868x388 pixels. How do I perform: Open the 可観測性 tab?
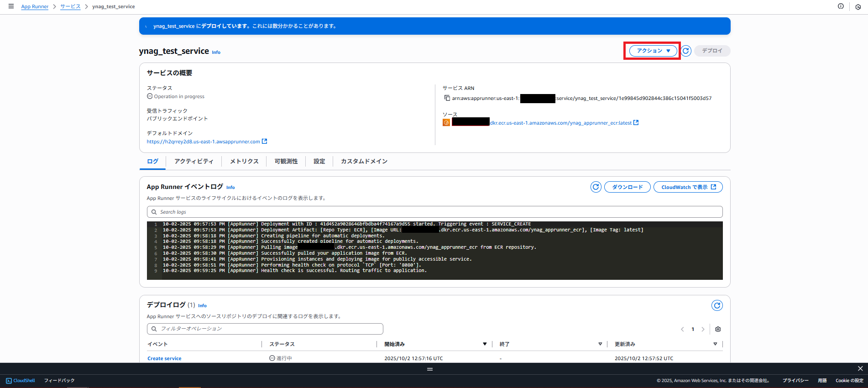(286, 162)
